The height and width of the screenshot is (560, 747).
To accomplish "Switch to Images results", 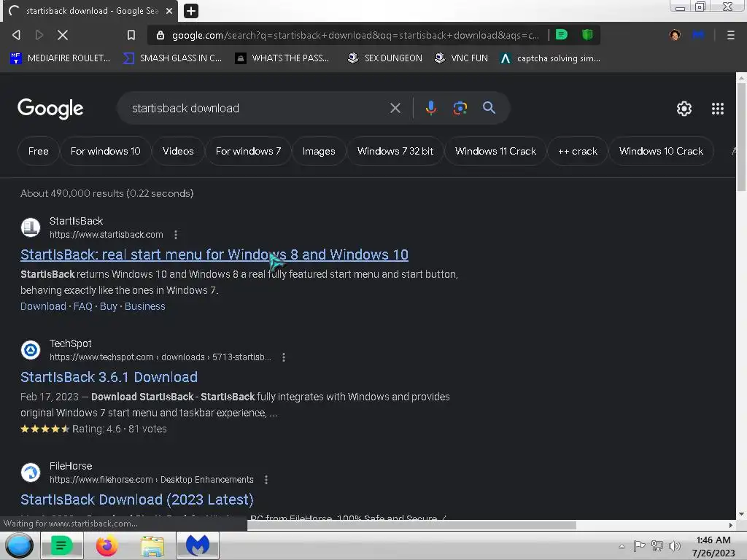I will point(319,151).
